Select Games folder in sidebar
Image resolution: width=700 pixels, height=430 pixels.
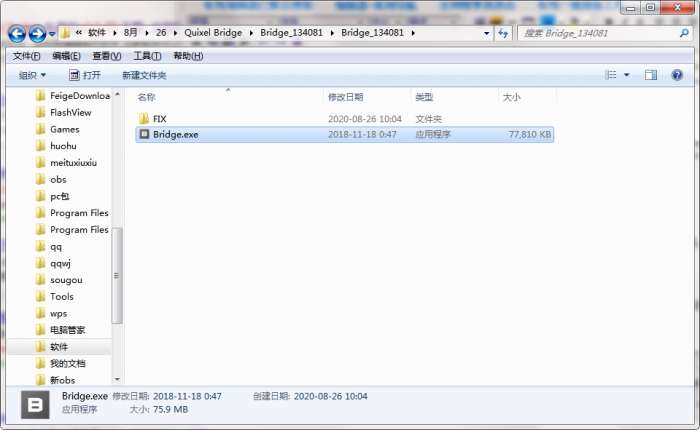click(x=58, y=129)
